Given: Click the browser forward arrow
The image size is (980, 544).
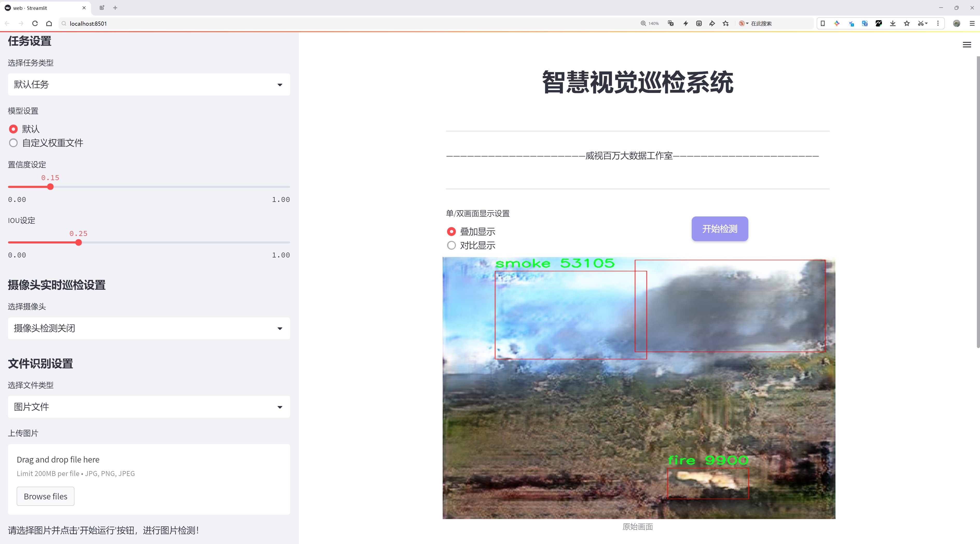Looking at the screenshot, I should [x=21, y=24].
